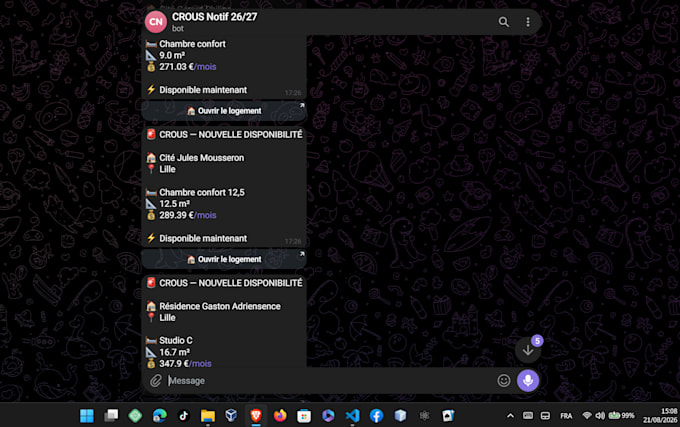Select the Studio C line
680x427 pixels.
[x=176, y=340]
